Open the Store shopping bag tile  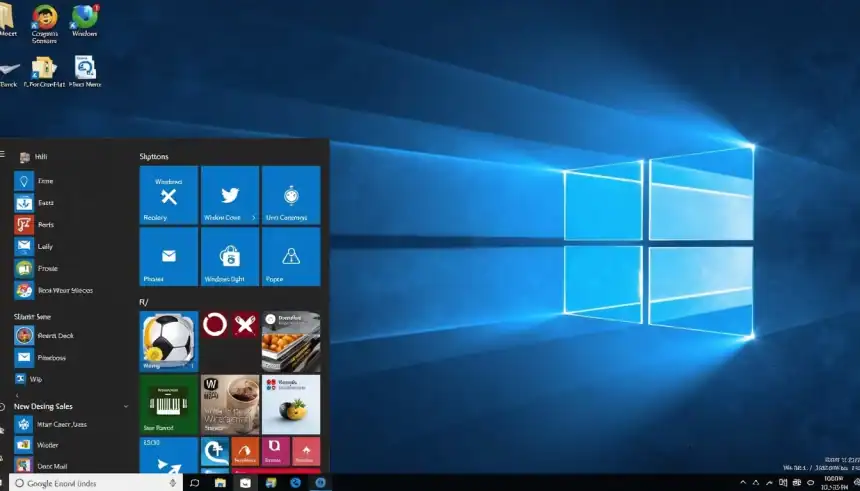pyautogui.click(x=230, y=257)
